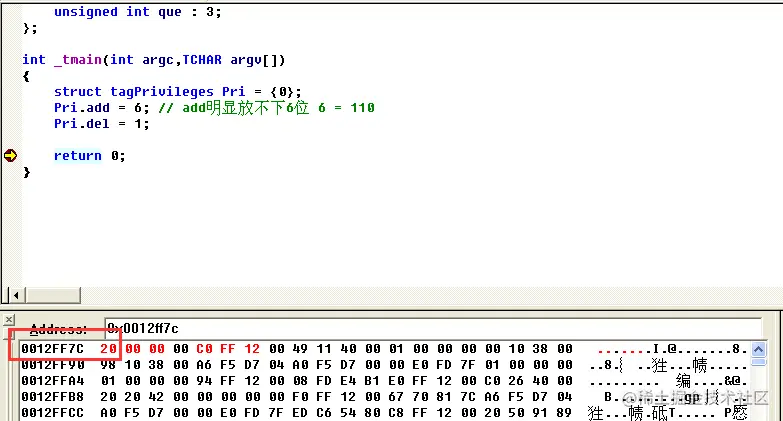This screenshot has height=421, width=783.
Task: Click the "return 0;" statement
Action: click(x=89, y=156)
